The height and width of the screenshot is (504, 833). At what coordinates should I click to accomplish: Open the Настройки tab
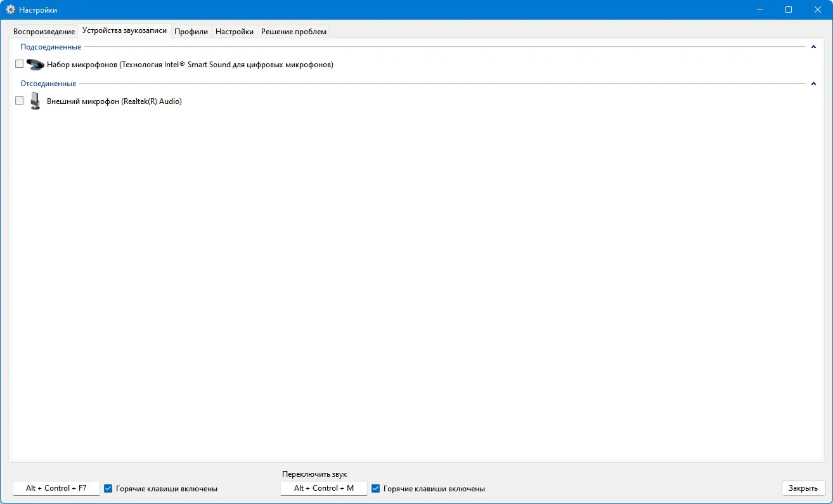(x=235, y=32)
